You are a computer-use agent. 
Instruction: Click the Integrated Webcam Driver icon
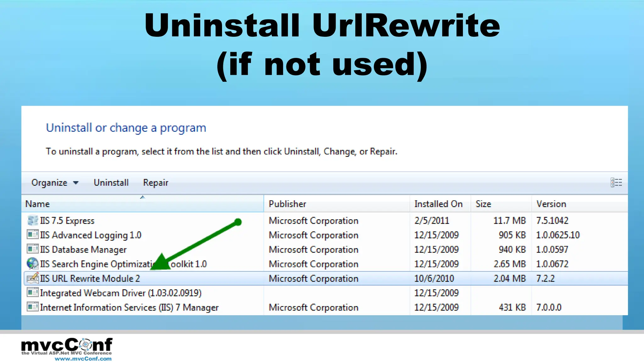32,293
